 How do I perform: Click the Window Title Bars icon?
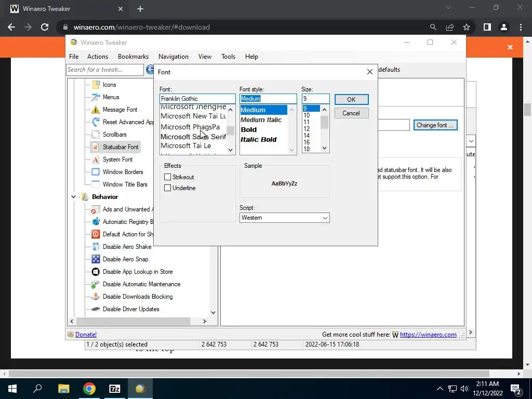pos(96,184)
